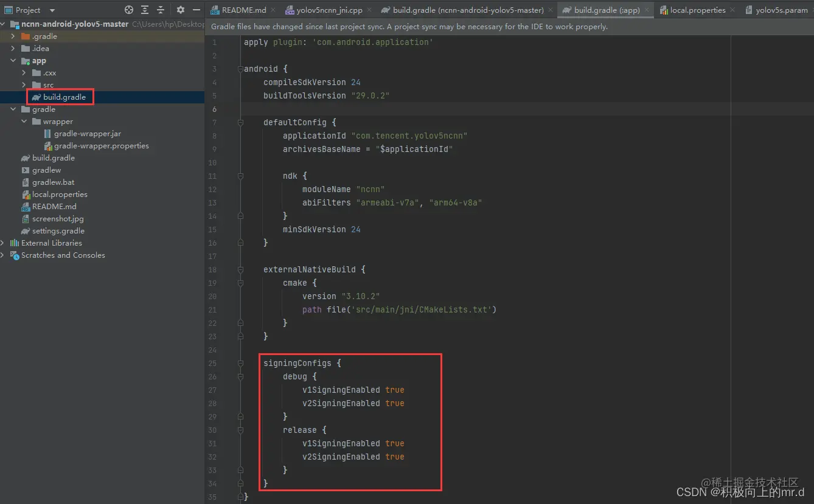Close the yolov5ncnn_jni.cpp tab
The width and height of the screenshot is (814, 504).
pyautogui.click(x=369, y=10)
